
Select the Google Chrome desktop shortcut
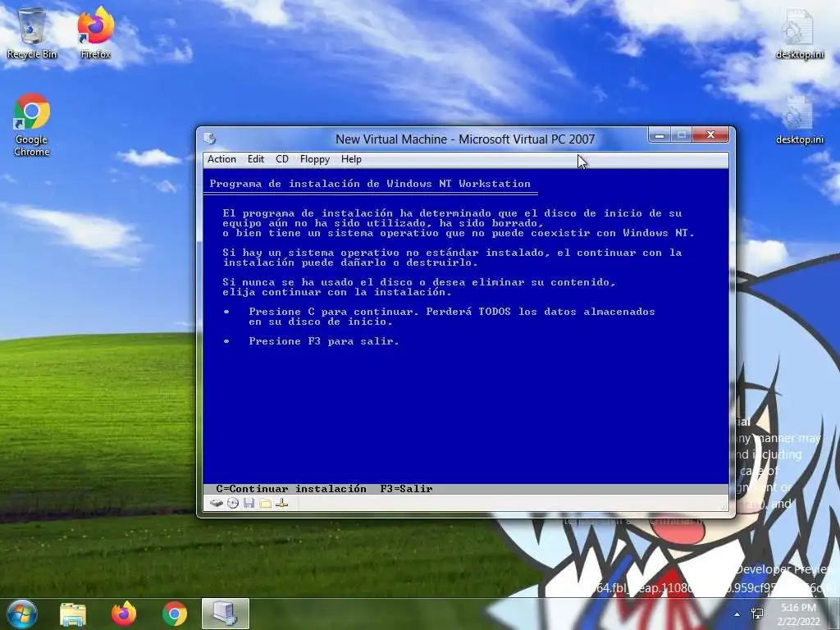32,125
